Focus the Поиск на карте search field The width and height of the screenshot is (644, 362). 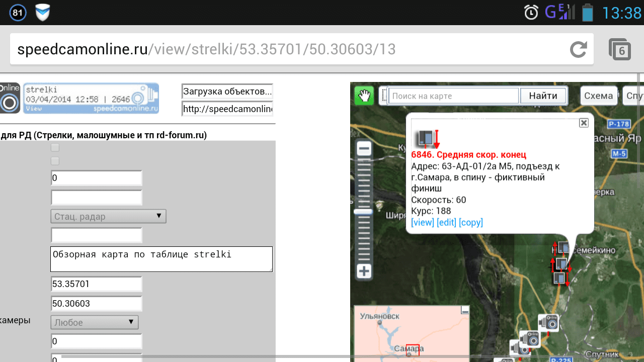[453, 96]
